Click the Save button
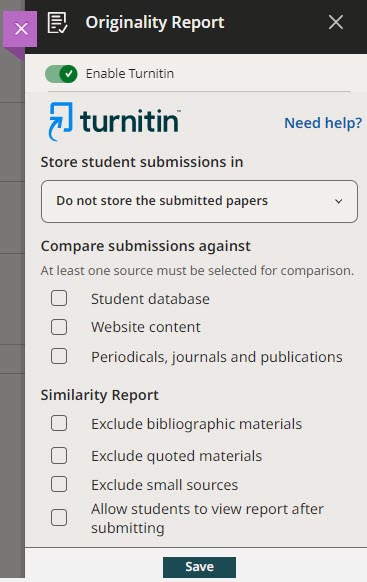Viewport: 367px width, 582px height. point(199,567)
